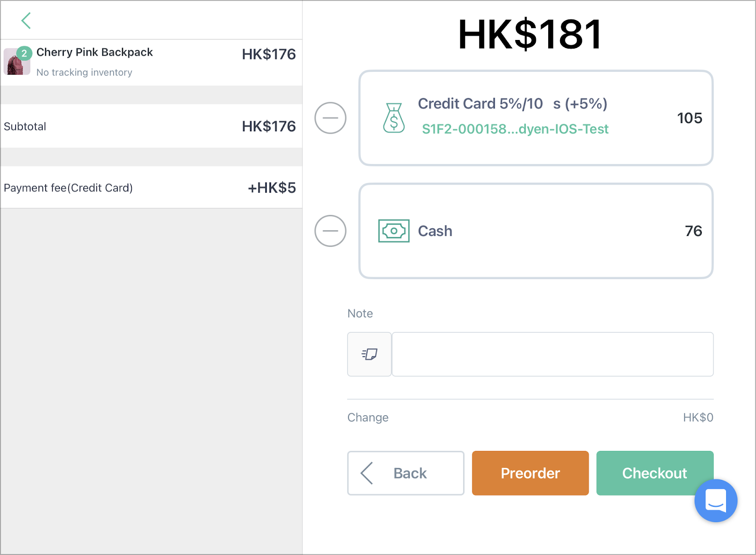
Task: Click the Cherry Pink Backpack product thumbnail
Action: pos(17,62)
